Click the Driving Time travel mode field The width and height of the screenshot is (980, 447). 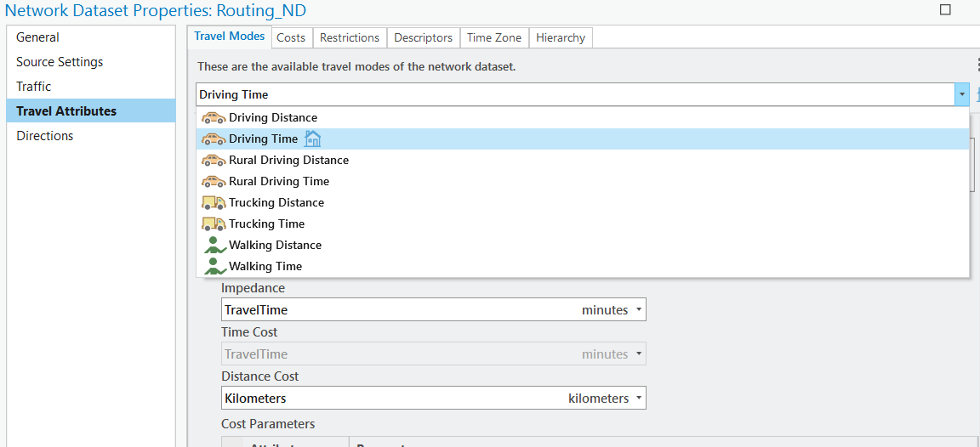(574, 94)
